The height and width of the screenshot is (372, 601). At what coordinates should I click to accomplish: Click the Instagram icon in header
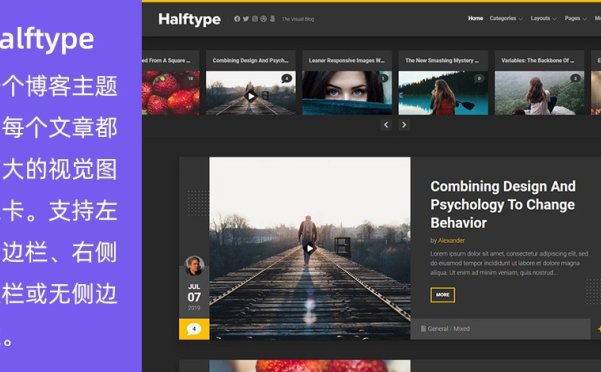click(x=255, y=19)
